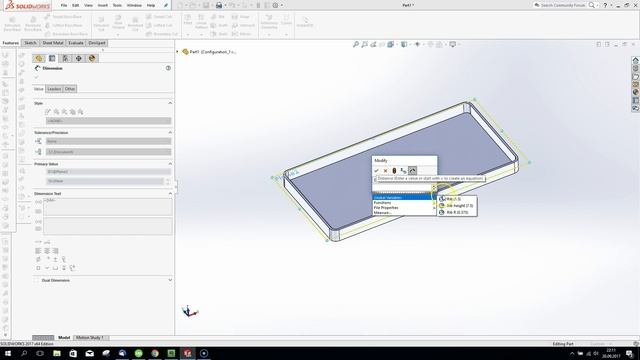Select Measure... in the popup menu
The height and width of the screenshot is (360, 640).
coord(404,213)
